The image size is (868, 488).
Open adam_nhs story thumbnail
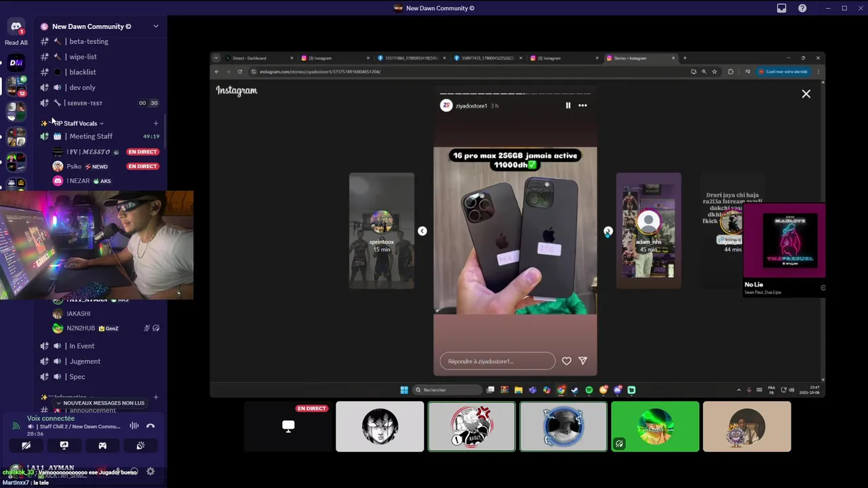click(x=648, y=230)
